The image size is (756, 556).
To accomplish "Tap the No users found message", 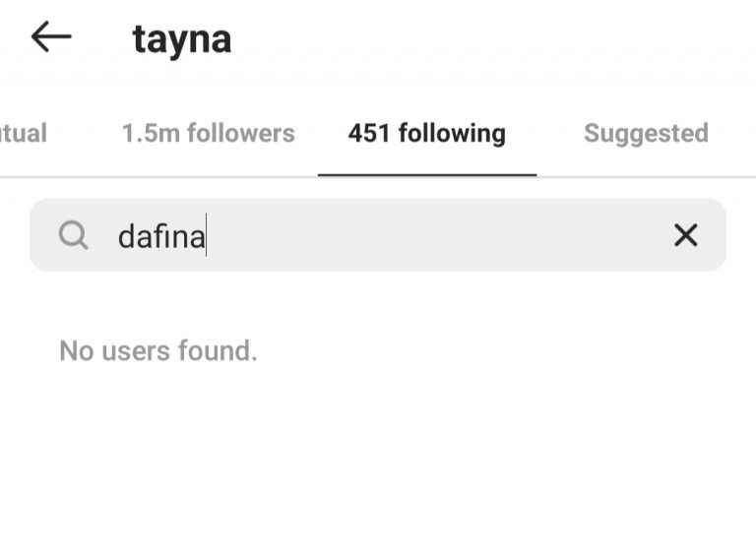I will pos(158,350).
